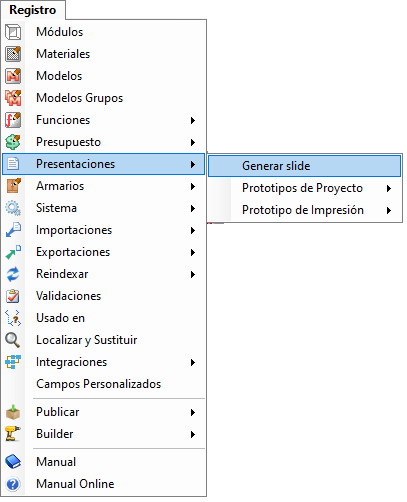Click the Localizar y Sustituir magnifier icon
Image resolution: width=407 pixels, height=502 pixels.
13,340
